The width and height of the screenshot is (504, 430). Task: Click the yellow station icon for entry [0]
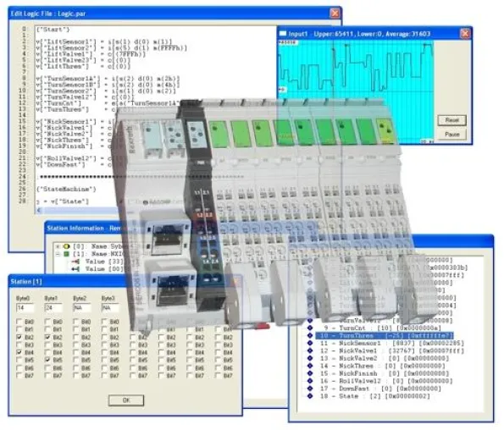point(67,246)
